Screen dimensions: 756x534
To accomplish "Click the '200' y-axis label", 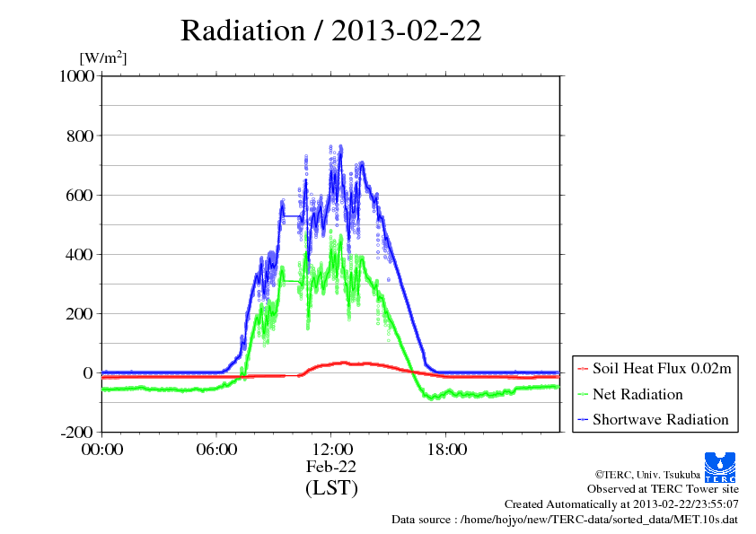I will click(80, 314).
